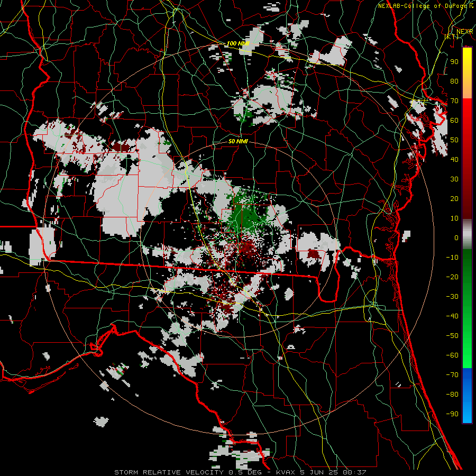Click the '-50' scale label
This screenshot has height=476, width=476.
pos(452,335)
